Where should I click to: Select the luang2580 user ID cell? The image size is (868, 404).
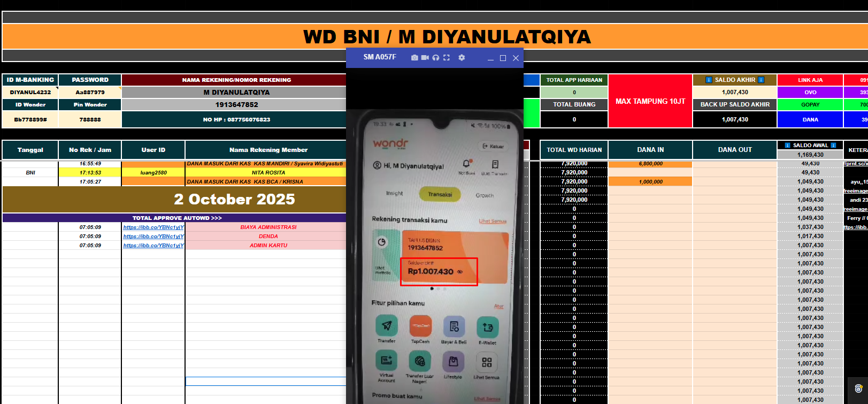(x=153, y=172)
